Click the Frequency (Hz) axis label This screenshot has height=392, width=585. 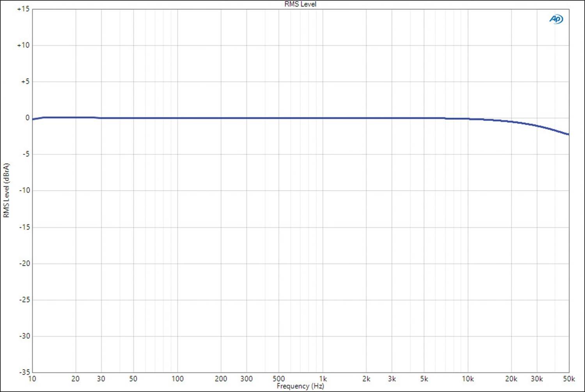300,386
